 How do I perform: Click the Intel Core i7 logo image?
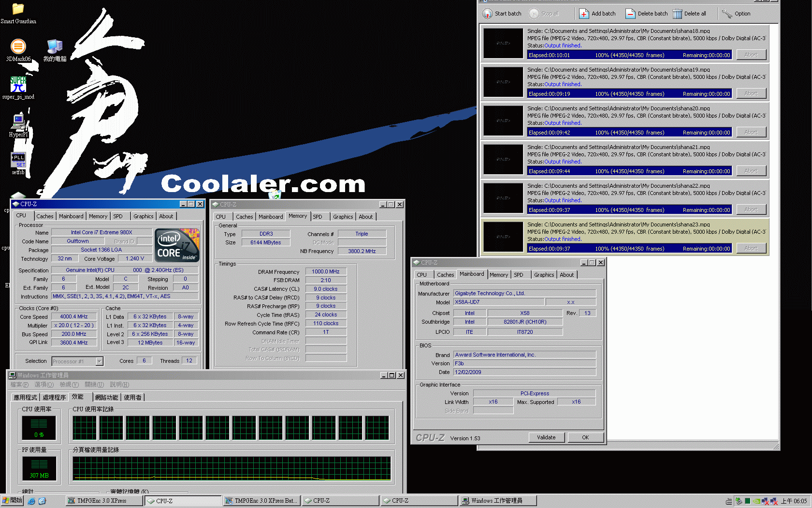tap(177, 245)
